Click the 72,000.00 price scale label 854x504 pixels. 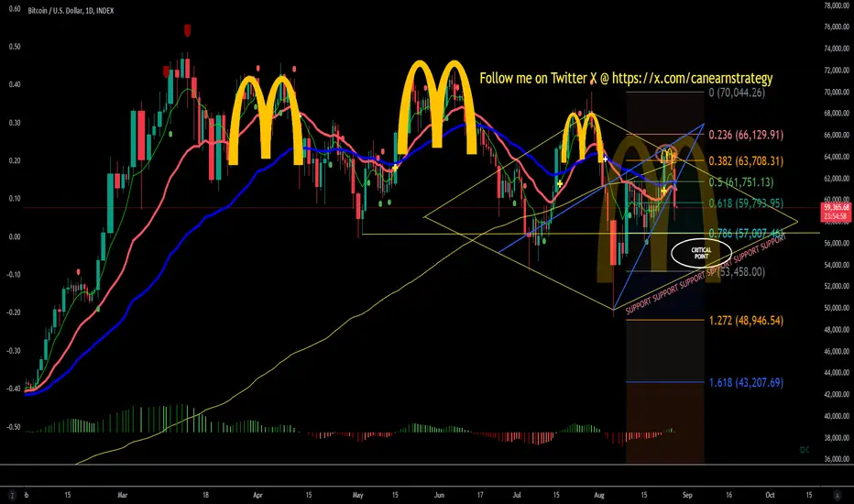pos(837,71)
